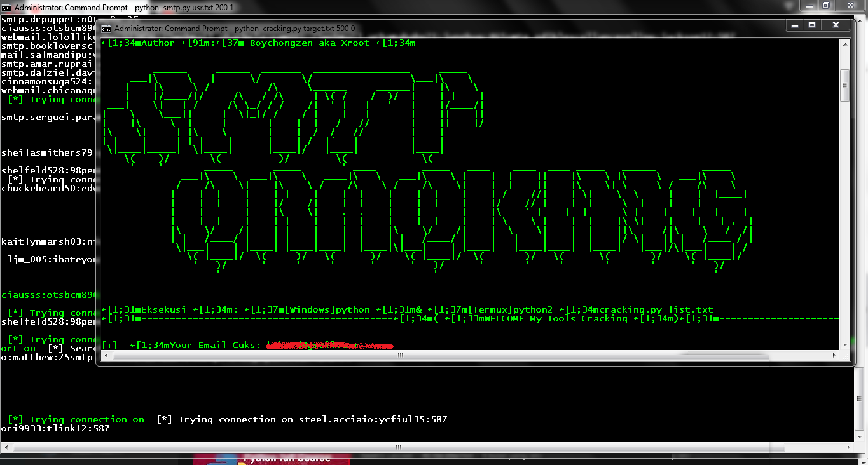Screen dimensions: 868x465
Task: Click the 'smtp.serguei.para' line in smtp.py window
Action: [48, 118]
